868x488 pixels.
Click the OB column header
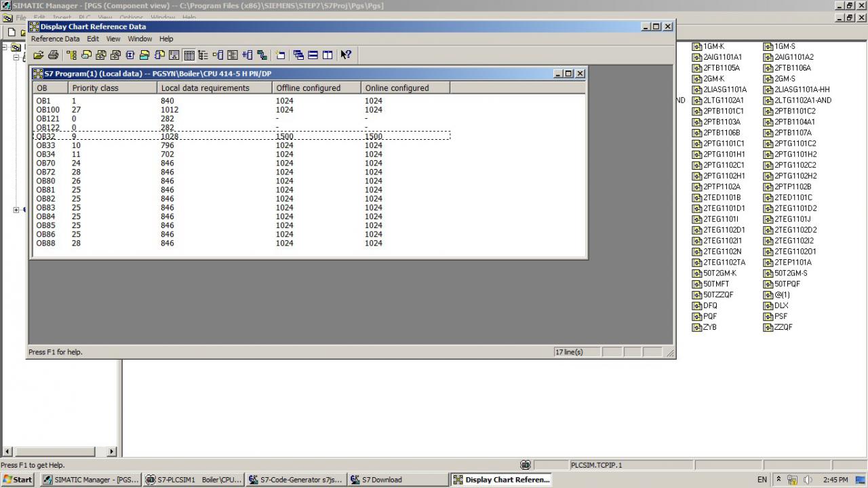[51, 88]
